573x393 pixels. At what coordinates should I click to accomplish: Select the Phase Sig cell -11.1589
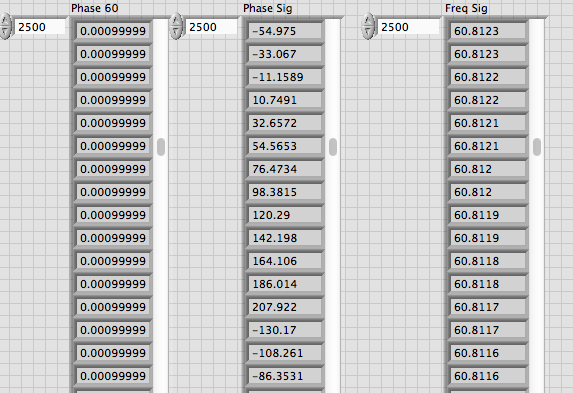pyautogui.click(x=285, y=77)
